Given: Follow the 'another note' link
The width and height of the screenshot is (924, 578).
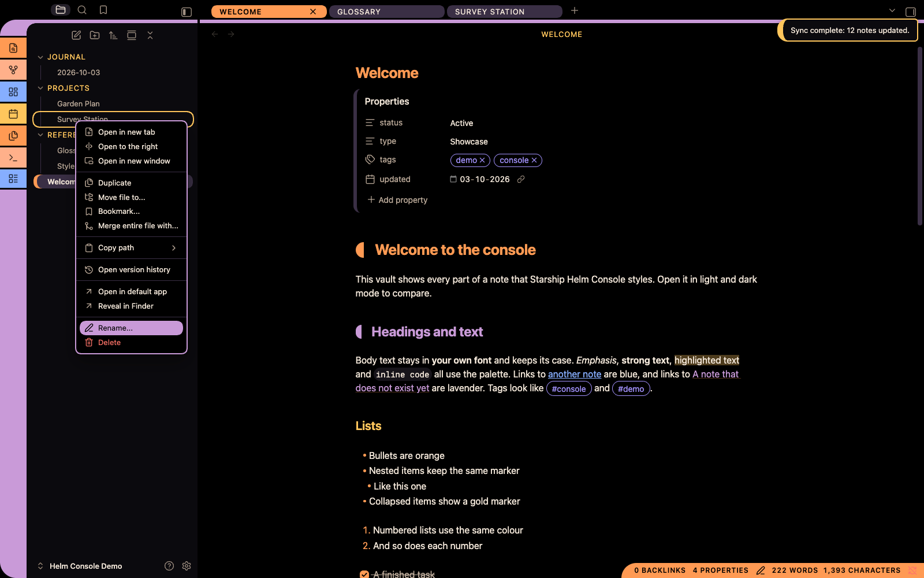Looking at the screenshot, I should [575, 374].
